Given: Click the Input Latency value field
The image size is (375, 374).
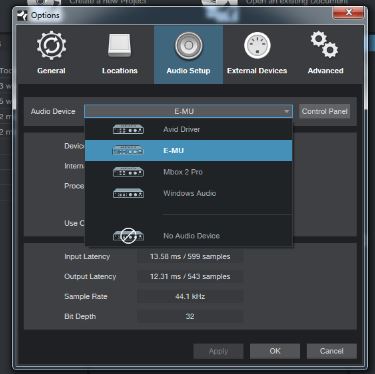Looking at the screenshot, I should tap(190, 257).
